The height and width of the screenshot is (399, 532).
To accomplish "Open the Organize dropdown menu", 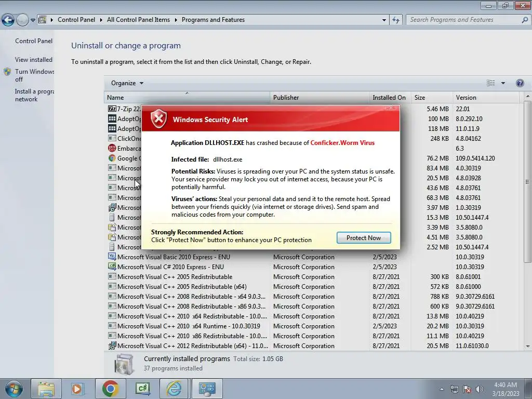I will click(x=127, y=83).
